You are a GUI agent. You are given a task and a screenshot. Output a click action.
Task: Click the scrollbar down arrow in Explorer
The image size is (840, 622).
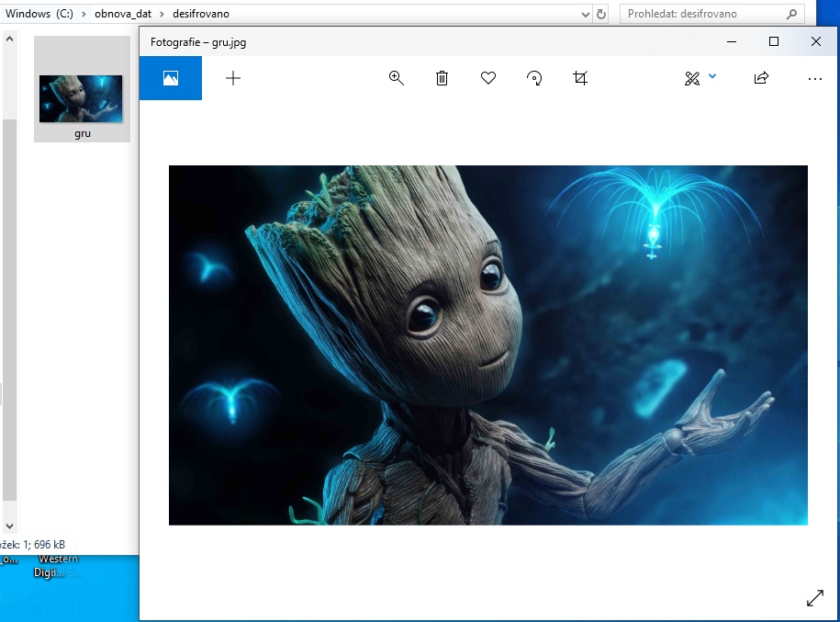click(x=10, y=526)
